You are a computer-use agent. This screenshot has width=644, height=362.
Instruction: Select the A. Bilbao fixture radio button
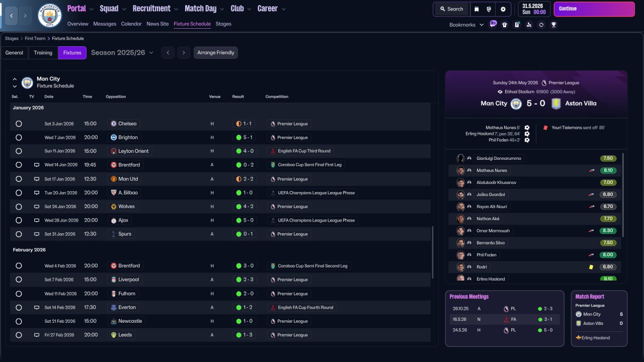click(x=19, y=193)
